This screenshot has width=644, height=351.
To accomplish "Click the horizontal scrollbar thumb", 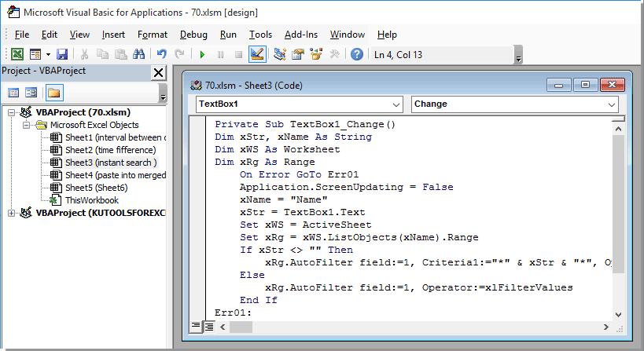I will (241, 327).
